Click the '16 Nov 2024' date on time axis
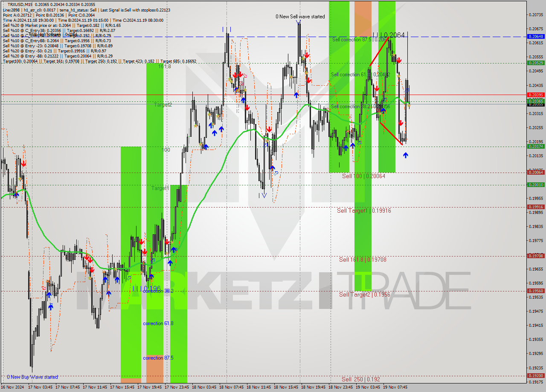 coord(12,387)
